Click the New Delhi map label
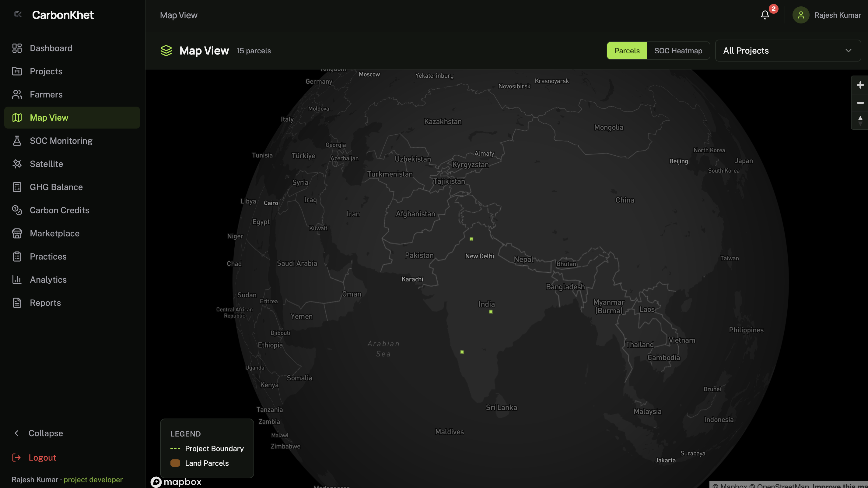The width and height of the screenshot is (868, 488). [479, 256]
